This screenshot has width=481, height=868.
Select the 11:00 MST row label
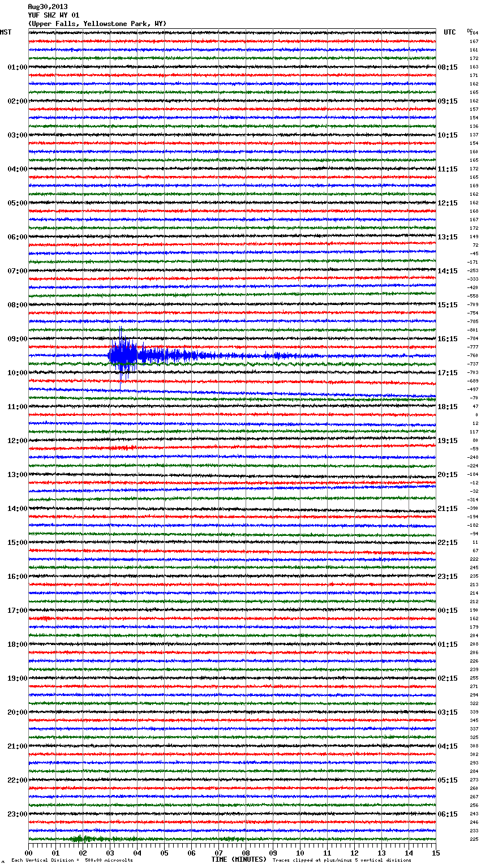(x=18, y=407)
